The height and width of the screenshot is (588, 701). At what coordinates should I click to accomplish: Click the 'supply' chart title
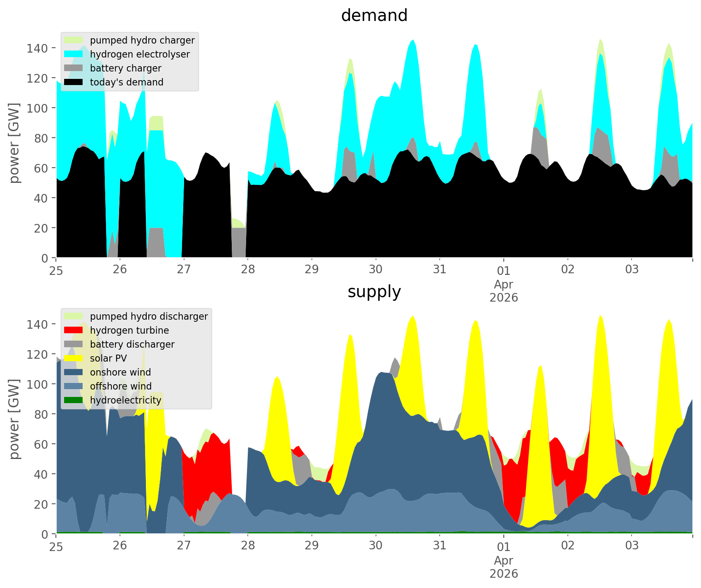pos(374,292)
